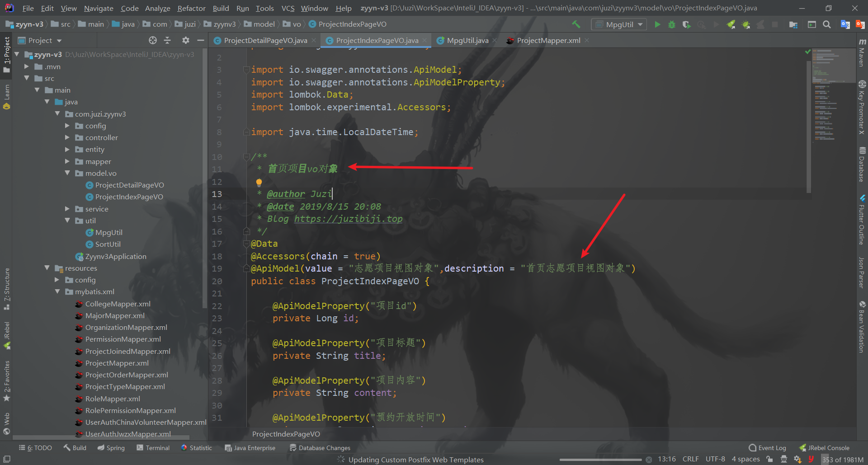Open Project panel settings gear
The width and height of the screenshot is (868, 465).
(x=185, y=40)
